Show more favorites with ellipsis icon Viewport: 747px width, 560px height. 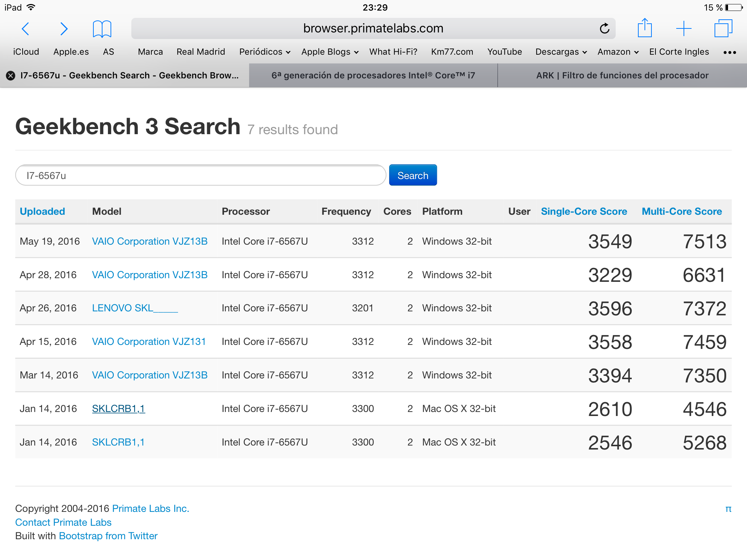(x=729, y=52)
